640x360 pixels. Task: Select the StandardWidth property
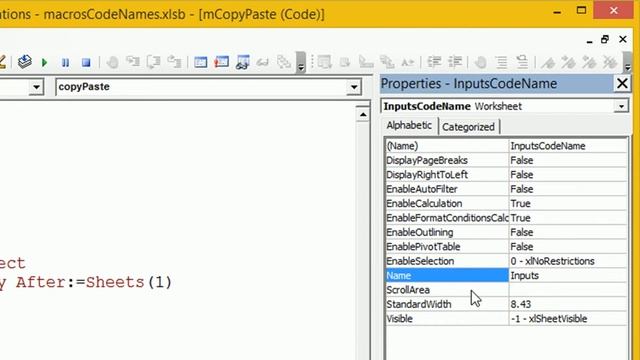click(447, 304)
